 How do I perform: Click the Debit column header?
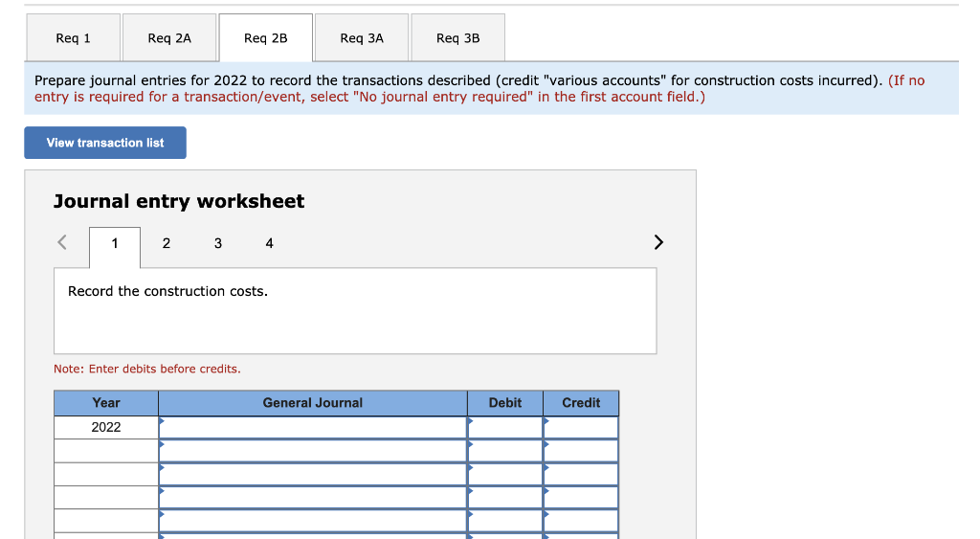[x=505, y=403]
